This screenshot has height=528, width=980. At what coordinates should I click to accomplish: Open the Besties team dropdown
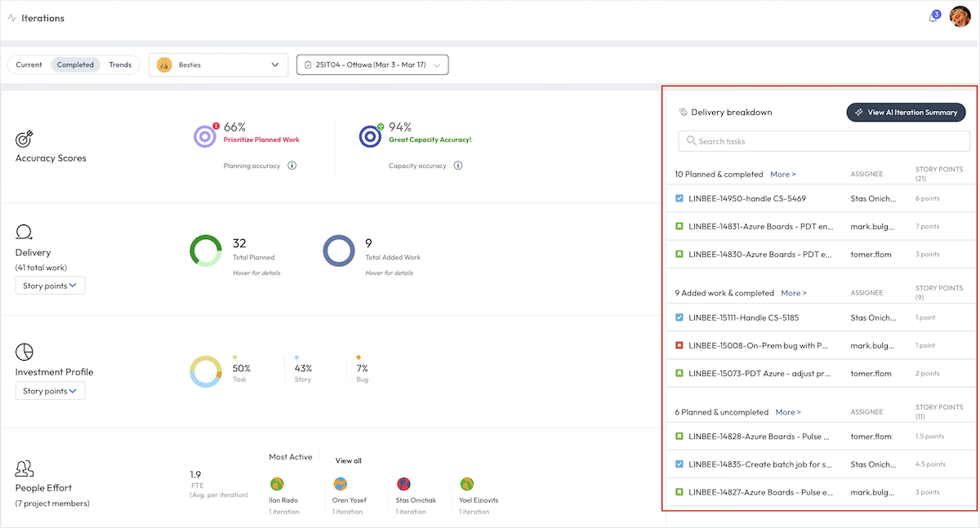coord(218,64)
